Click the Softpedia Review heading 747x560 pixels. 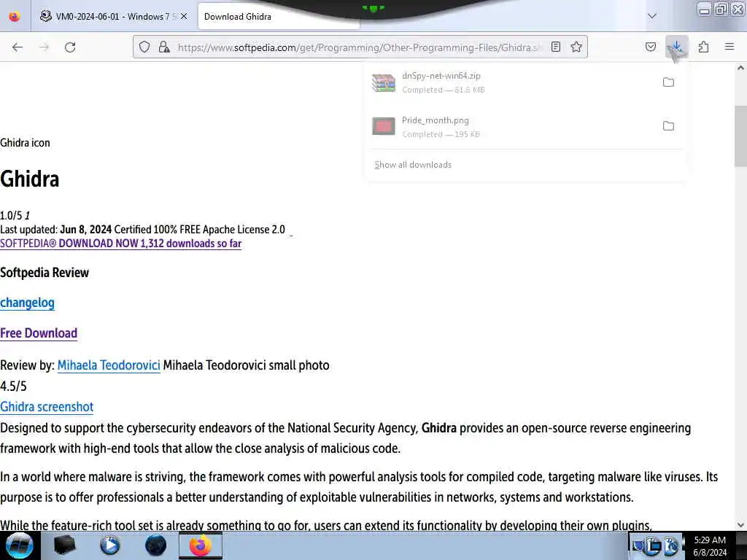[x=44, y=273]
